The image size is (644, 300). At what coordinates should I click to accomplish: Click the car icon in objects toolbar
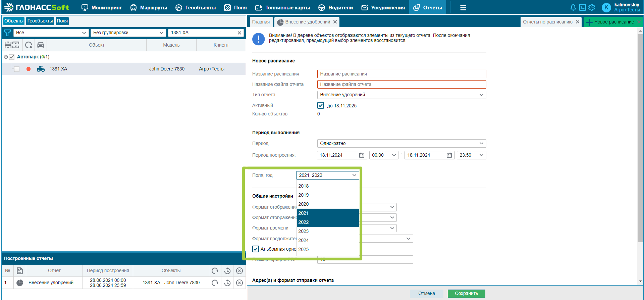[x=41, y=45]
